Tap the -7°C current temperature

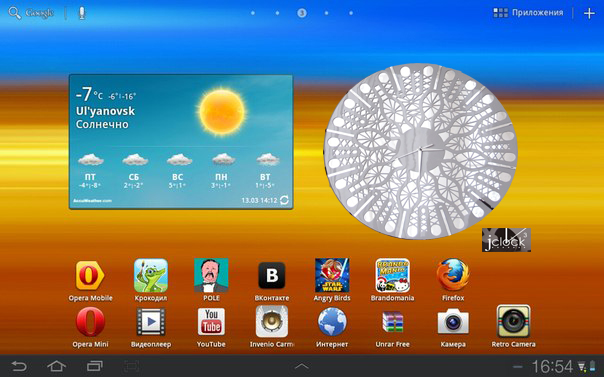[89, 94]
